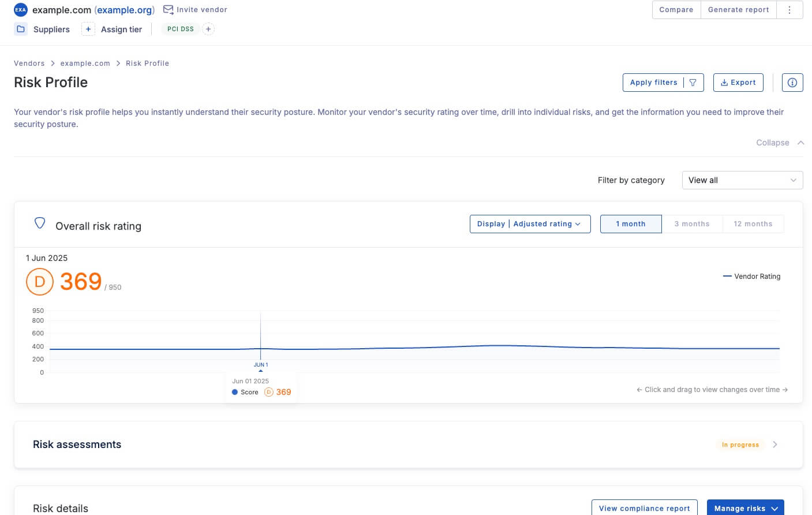Click the orange D rating badge

(39, 282)
